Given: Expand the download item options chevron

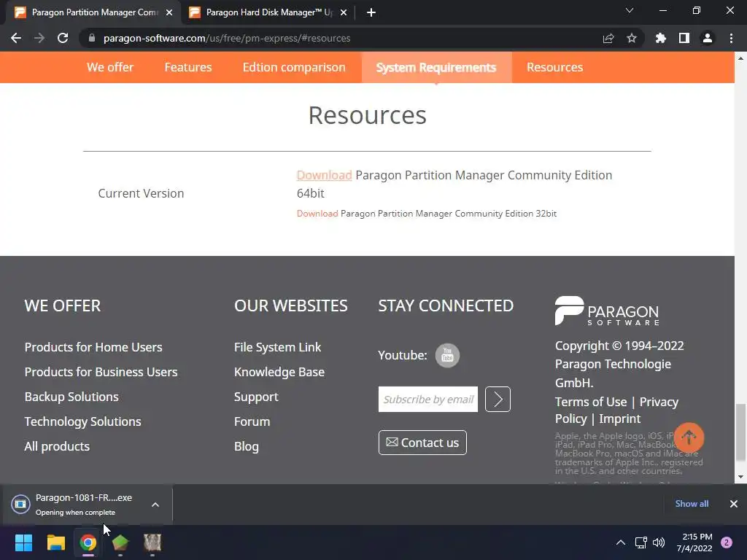Looking at the screenshot, I should 155,505.
